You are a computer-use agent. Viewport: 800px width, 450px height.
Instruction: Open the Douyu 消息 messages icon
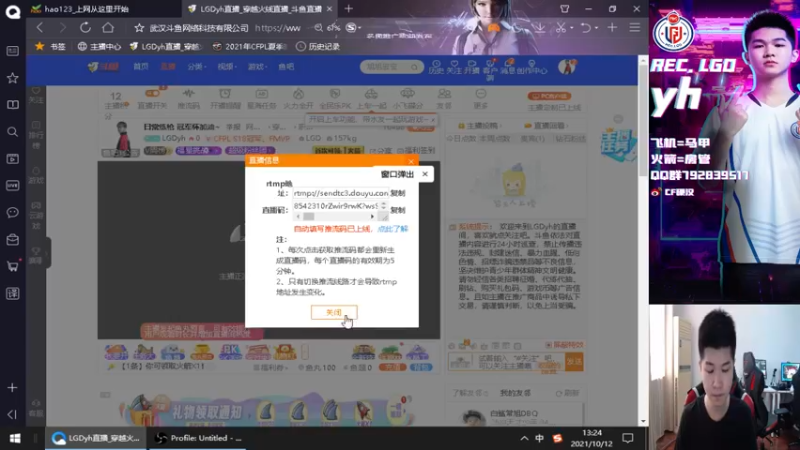point(508,67)
